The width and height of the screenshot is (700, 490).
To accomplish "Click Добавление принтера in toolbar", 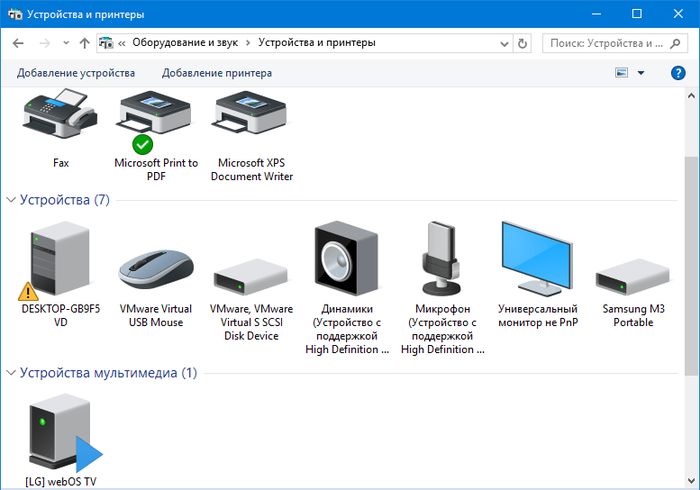I will 217,73.
